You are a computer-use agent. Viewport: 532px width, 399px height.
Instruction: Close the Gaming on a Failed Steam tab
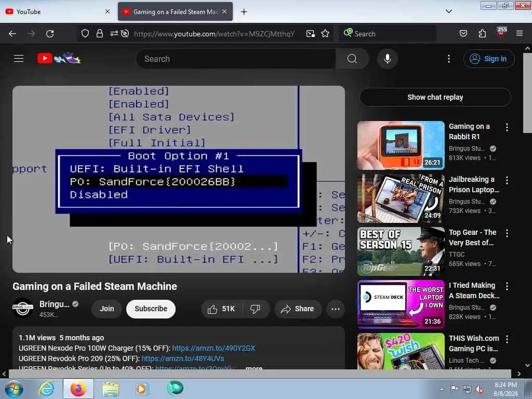tap(224, 11)
